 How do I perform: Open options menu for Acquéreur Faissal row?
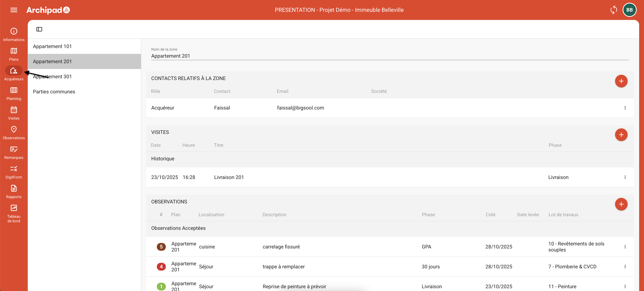625,108
